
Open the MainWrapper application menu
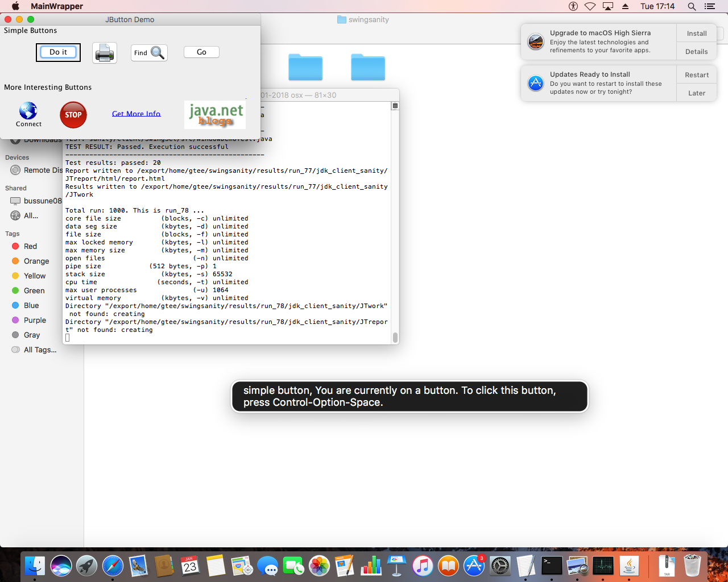56,6
